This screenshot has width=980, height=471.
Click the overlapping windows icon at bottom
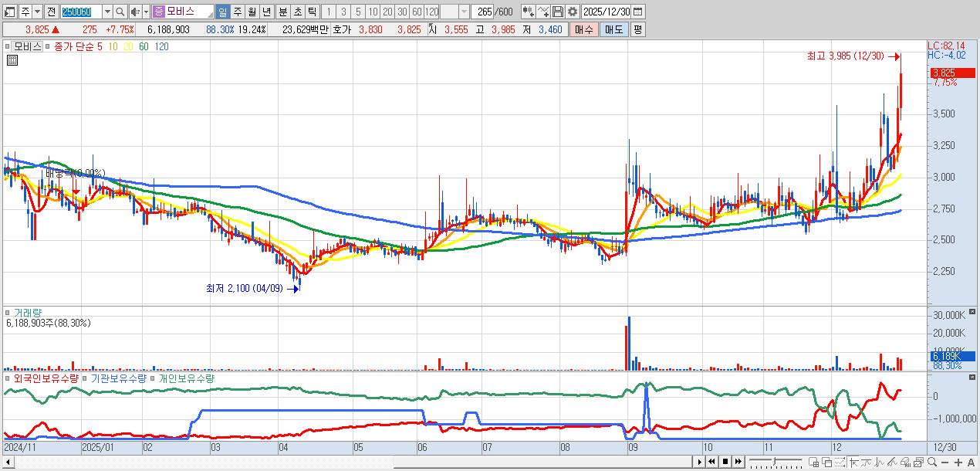point(826,462)
